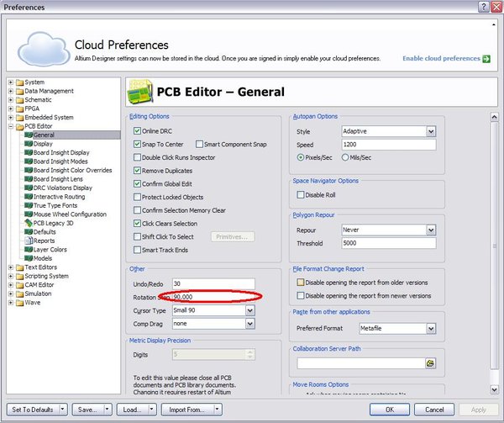The image size is (504, 423).
Task: Select Board Insight Modes page
Action: 60,161
